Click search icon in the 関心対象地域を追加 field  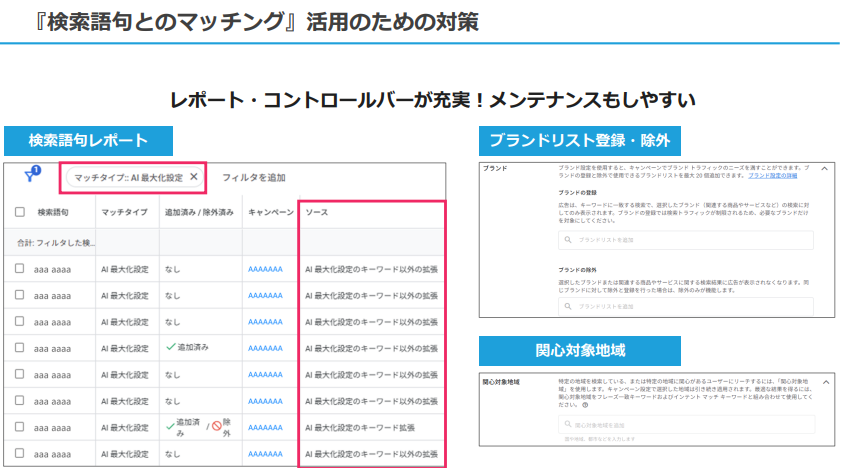coord(568,424)
